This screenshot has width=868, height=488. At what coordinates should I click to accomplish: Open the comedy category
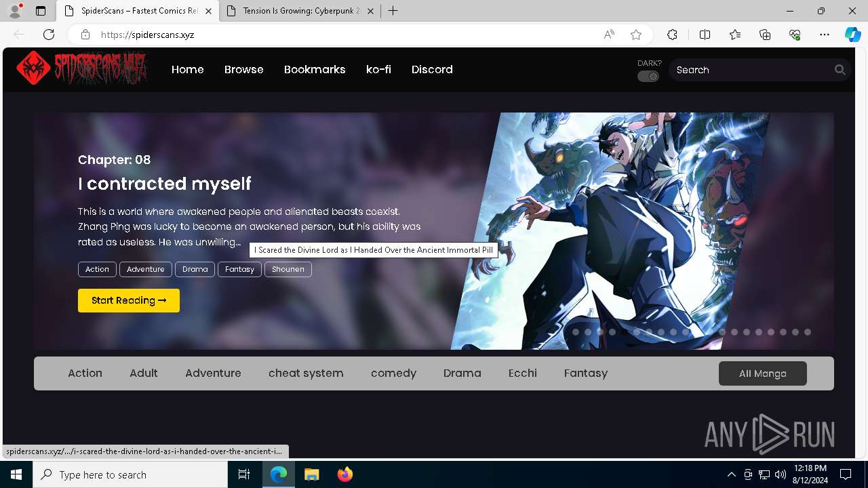pos(393,373)
